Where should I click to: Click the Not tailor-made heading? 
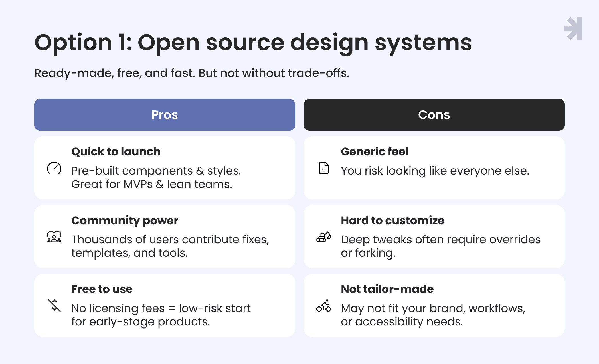[387, 289]
